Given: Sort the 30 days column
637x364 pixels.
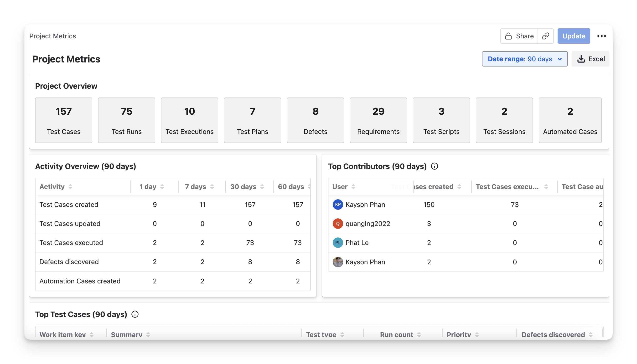Looking at the screenshot, I should pos(262,187).
